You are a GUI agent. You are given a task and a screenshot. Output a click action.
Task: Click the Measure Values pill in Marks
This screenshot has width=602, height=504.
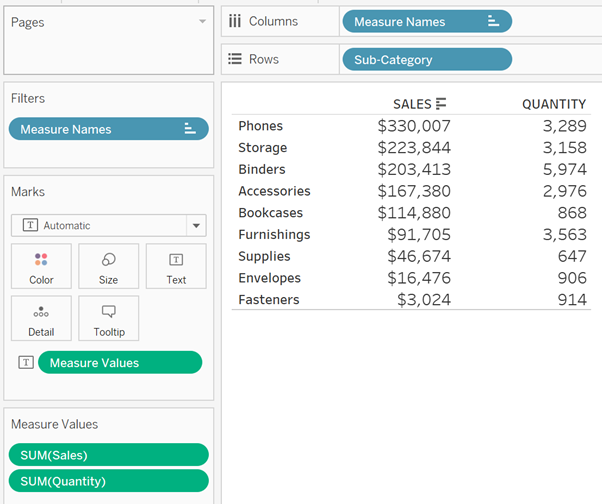coord(119,362)
